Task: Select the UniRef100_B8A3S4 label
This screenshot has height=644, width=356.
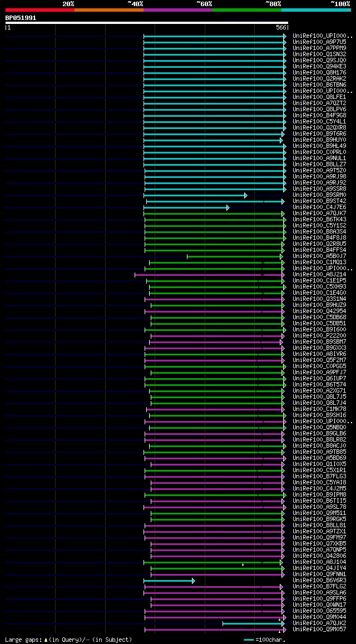Action: tap(319, 232)
